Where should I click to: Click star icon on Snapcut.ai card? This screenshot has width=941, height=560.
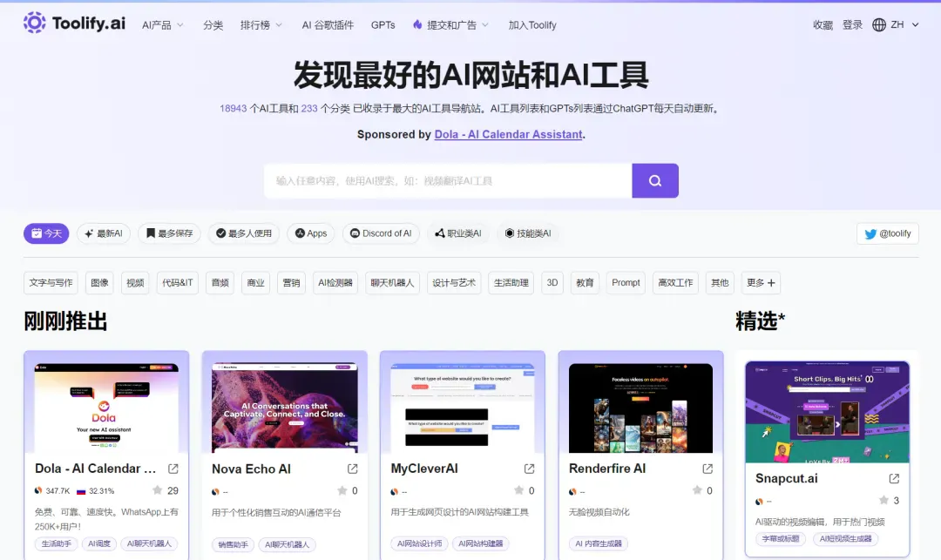pyautogui.click(x=884, y=500)
